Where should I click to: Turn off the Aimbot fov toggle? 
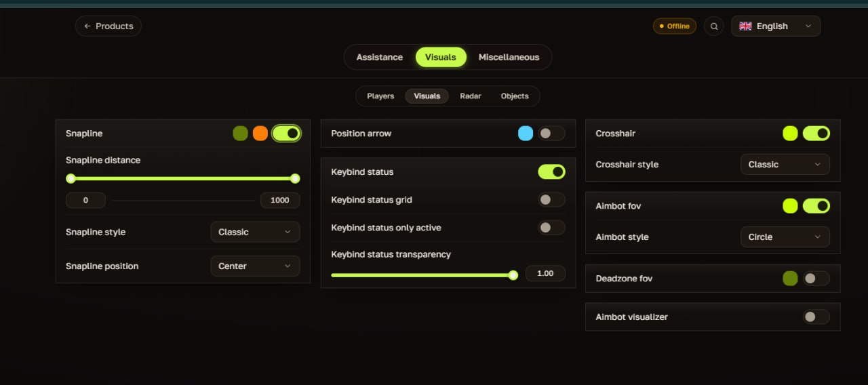point(816,206)
